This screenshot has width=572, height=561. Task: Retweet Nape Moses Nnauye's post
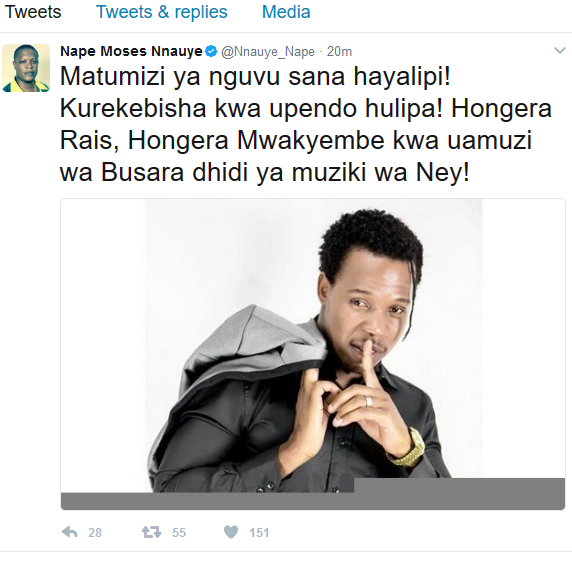tap(151, 532)
